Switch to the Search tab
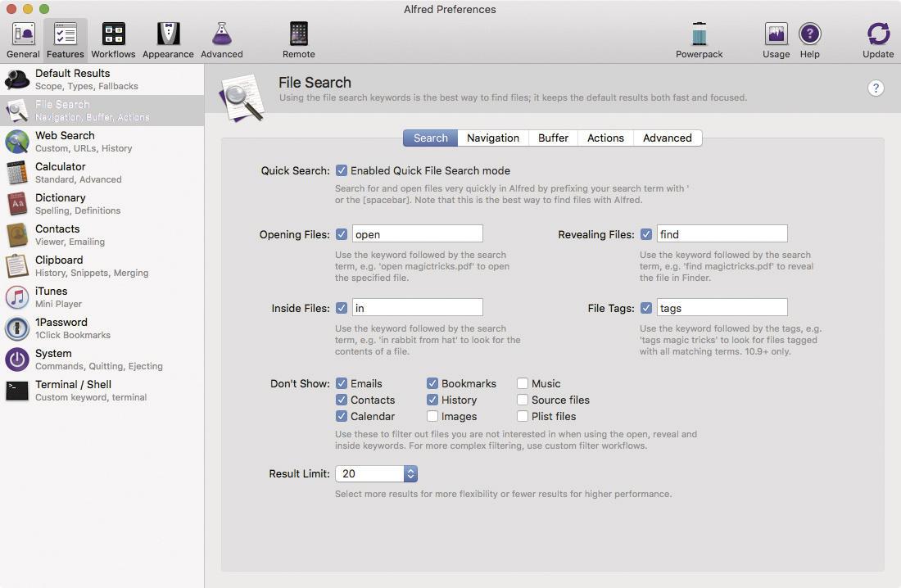This screenshot has width=901, height=588. pyautogui.click(x=430, y=138)
